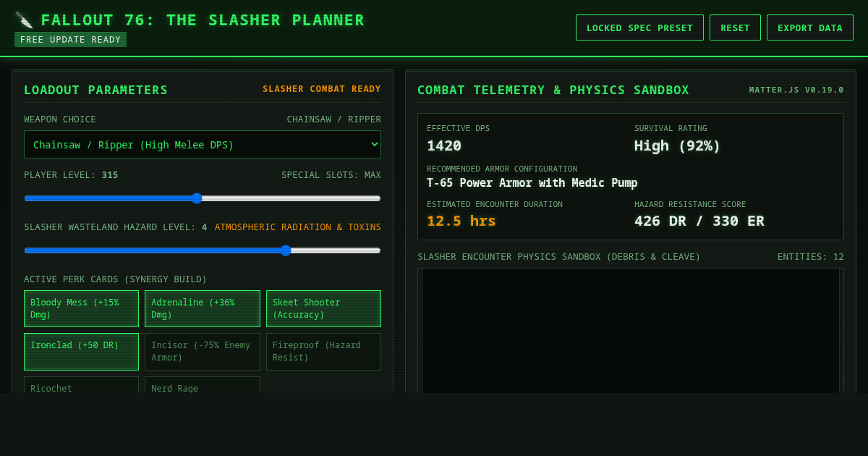Click the Survival Rating High (92%) value
Image resolution: width=868 pixels, height=456 pixels.
(x=677, y=145)
